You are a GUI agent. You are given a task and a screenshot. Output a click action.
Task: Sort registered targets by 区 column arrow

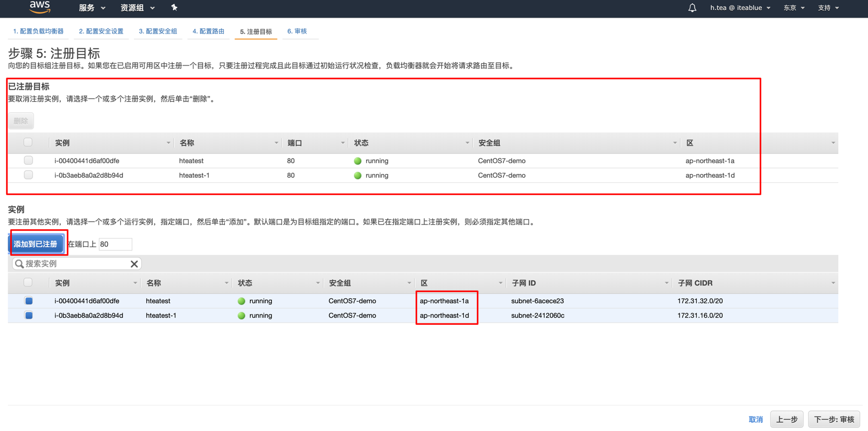[833, 143]
